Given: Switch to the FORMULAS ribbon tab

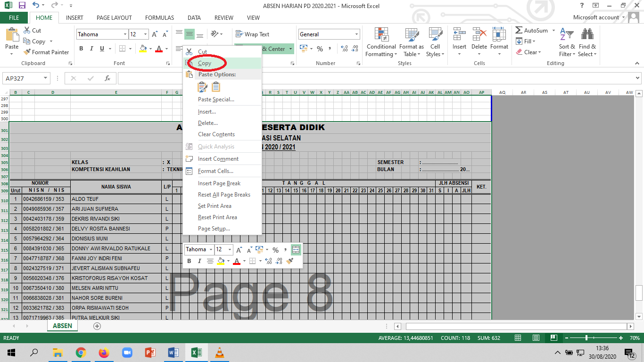Looking at the screenshot, I should pos(159,17).
